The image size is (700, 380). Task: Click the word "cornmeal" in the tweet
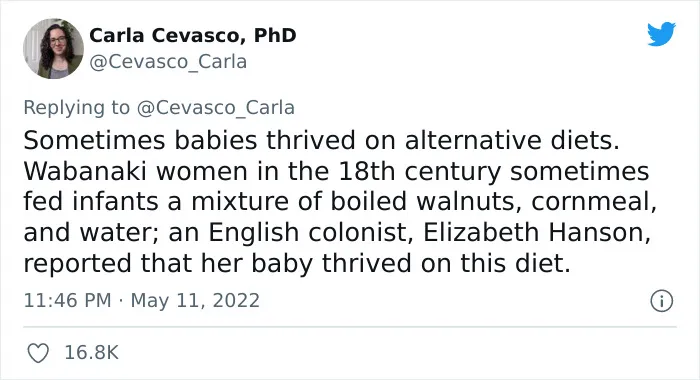pos(592,201)
